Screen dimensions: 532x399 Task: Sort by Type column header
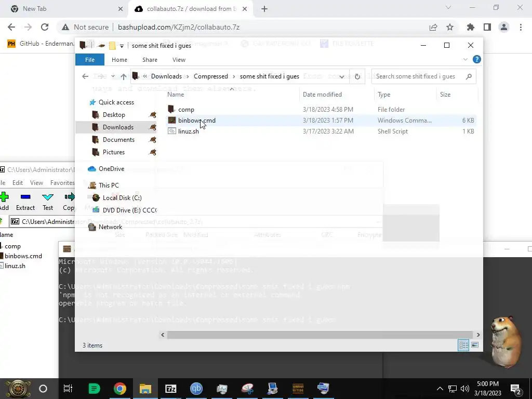384,95
